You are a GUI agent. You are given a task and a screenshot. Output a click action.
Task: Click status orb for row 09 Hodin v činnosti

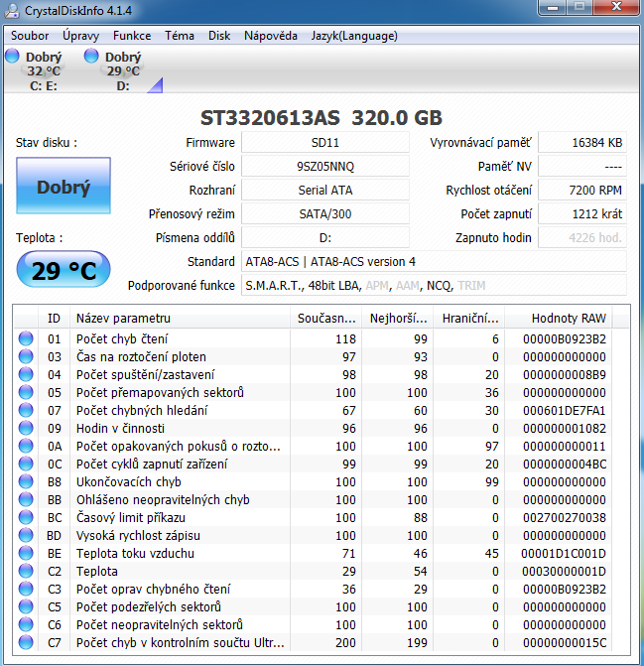(26, 428)
